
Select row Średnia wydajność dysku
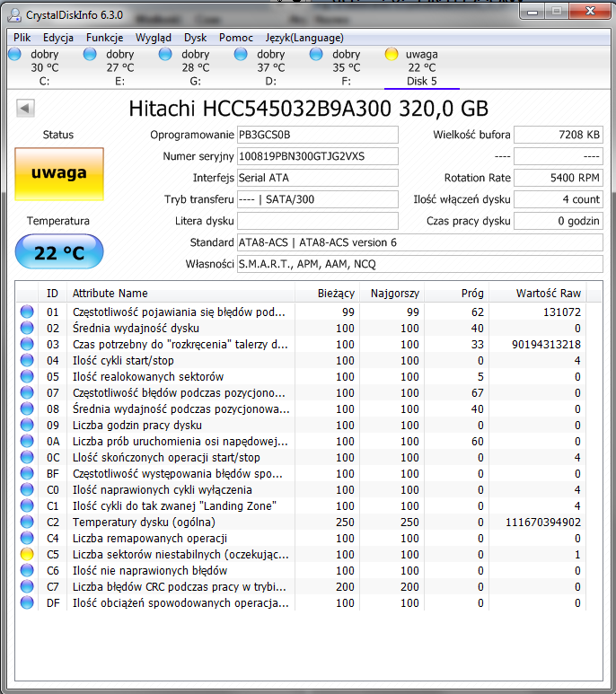301,328
